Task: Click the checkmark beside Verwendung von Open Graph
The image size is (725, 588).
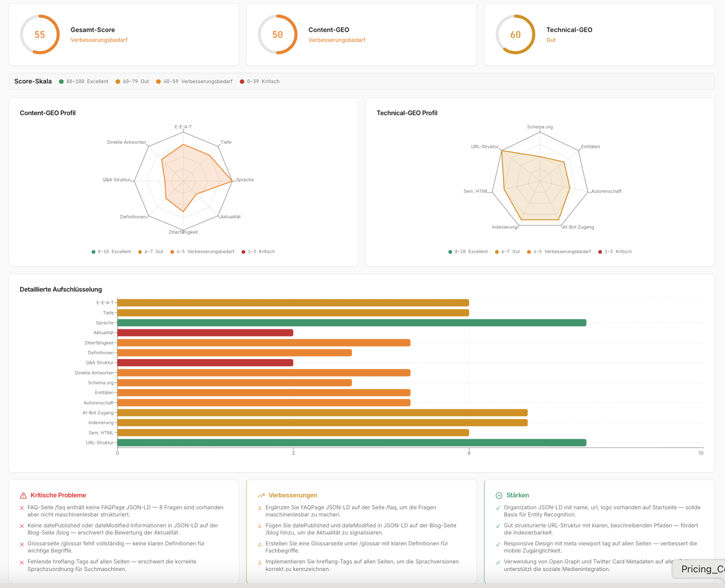Action: [x=498, y=563]
